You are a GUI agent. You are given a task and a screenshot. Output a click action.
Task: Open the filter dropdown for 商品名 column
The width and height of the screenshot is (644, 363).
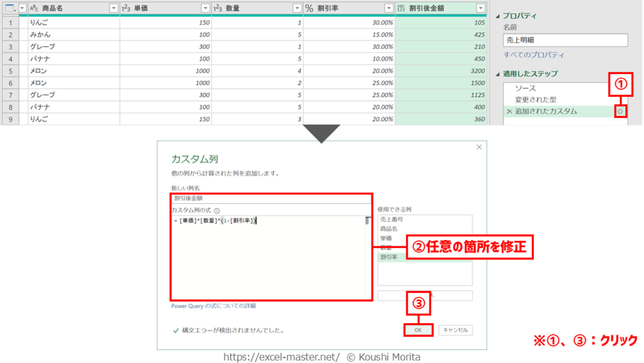tap(114, 8)
